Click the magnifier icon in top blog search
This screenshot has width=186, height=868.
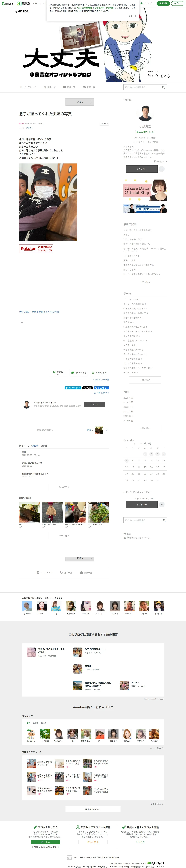pos(163,87)
